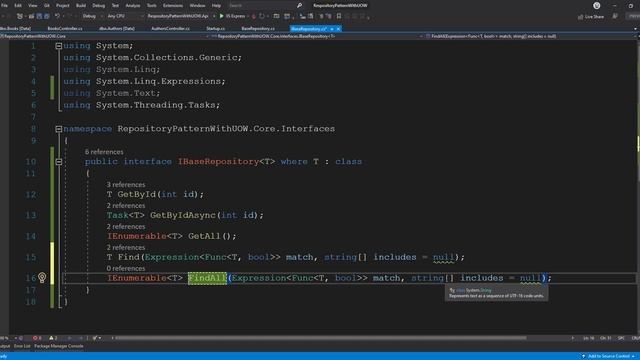Click the highlighted FindAll method name
The width and height of the screenshot is (640, 360).
pyautogui.click(x=207, y=278)
